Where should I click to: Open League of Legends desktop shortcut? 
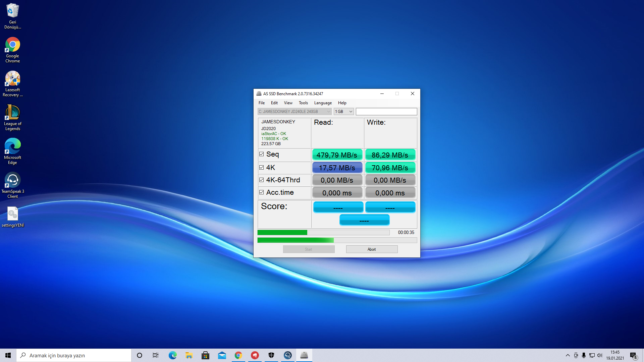[x=12, y=118]
